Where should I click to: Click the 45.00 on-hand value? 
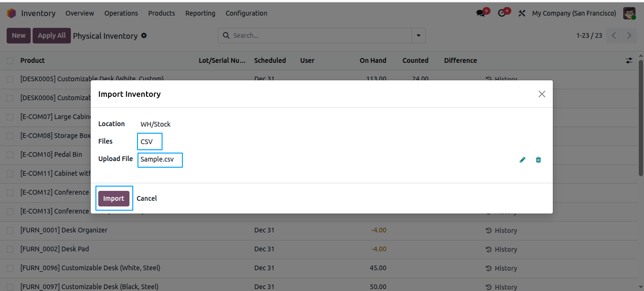point(378,268)
